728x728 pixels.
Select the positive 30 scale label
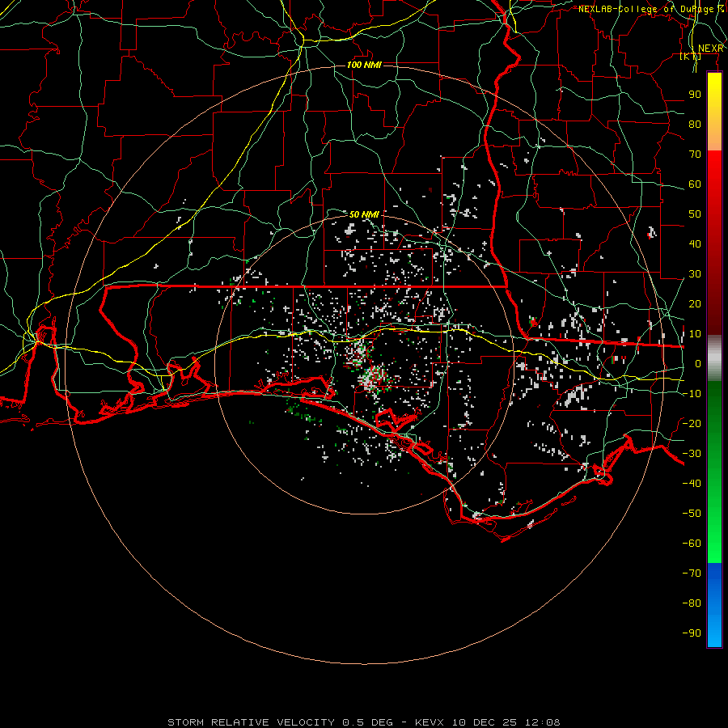pyautogui.click(x=695, y=274)
